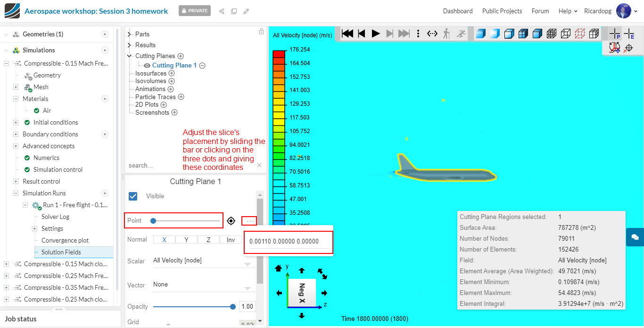Click the up arrow above orientation cube

[302, 270]
